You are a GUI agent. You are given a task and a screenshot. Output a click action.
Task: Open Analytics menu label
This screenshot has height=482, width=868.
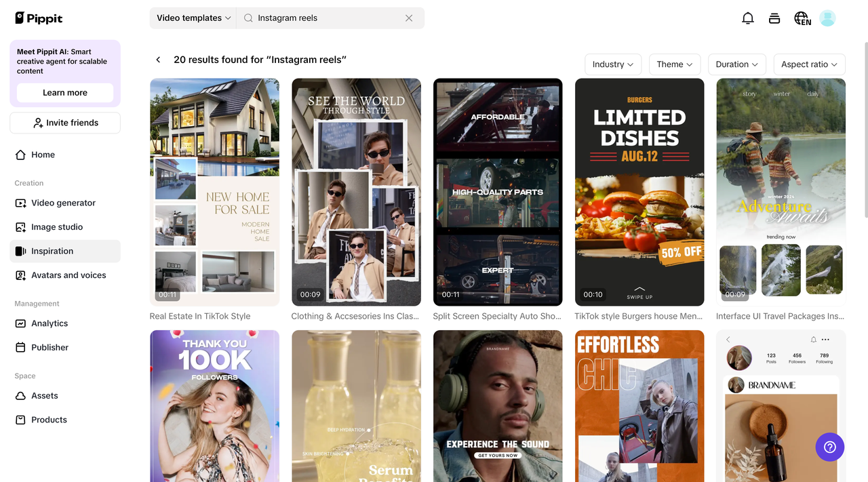[x=50, y=323]
